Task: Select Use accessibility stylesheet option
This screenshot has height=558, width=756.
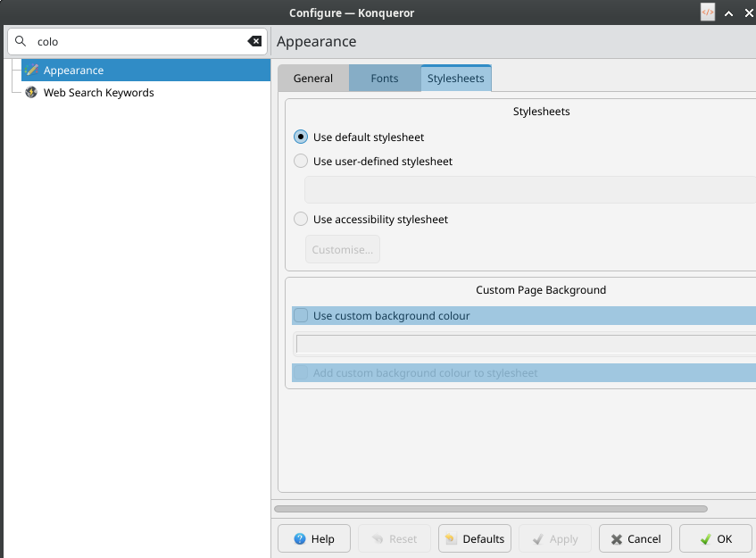Action: 301,220
